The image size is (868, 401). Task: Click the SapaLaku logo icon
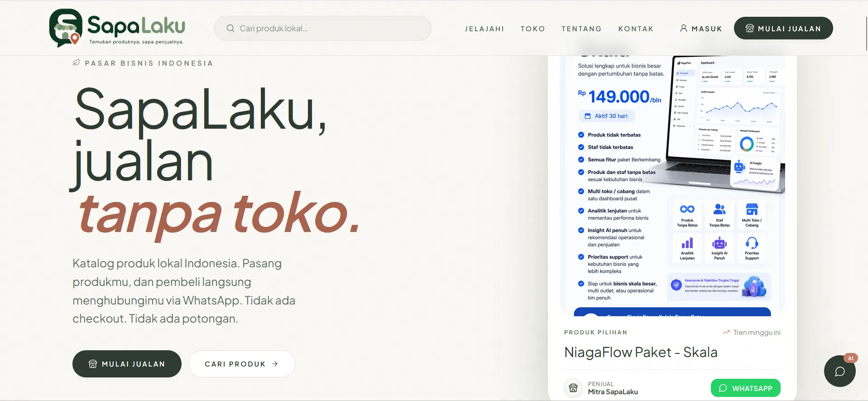66,28
